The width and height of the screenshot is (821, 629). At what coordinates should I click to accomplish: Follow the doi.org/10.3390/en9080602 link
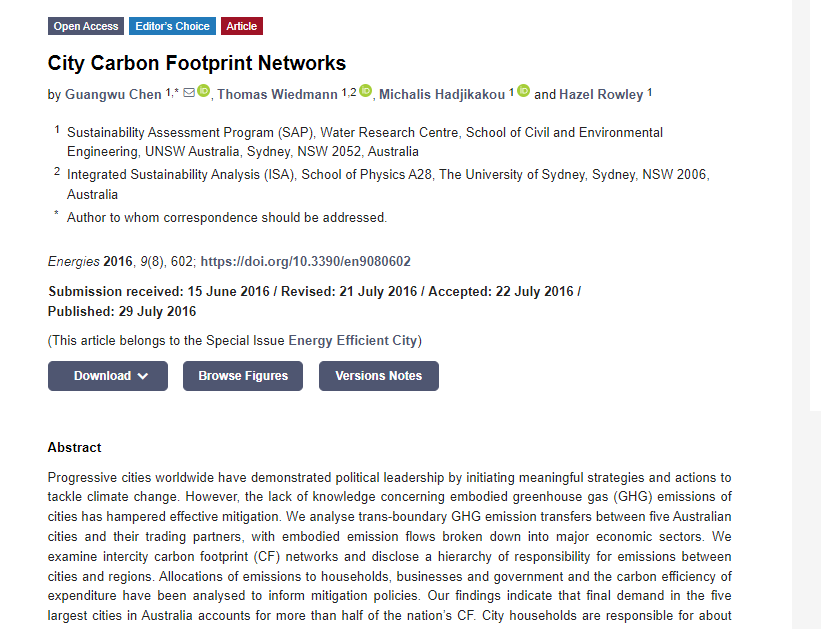coord(306,261)
